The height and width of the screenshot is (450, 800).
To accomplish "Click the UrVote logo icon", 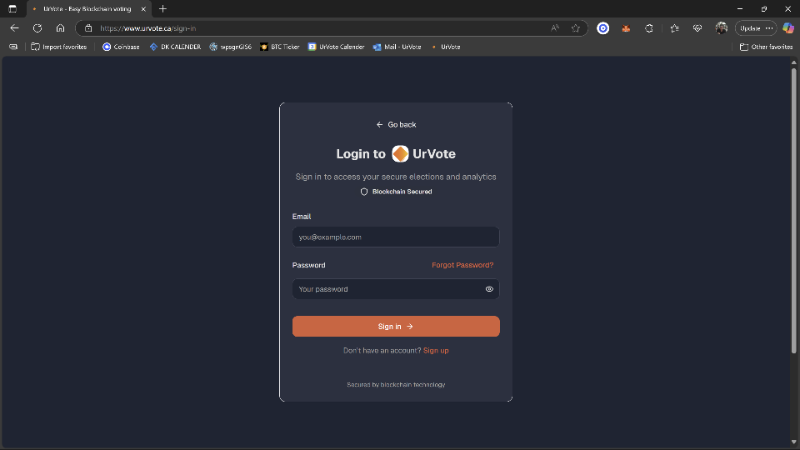I will point(400,154).
